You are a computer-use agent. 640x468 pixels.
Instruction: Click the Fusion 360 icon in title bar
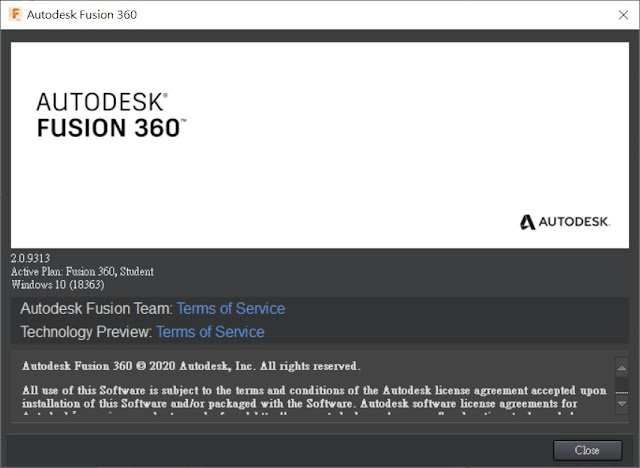pos(16,14)
